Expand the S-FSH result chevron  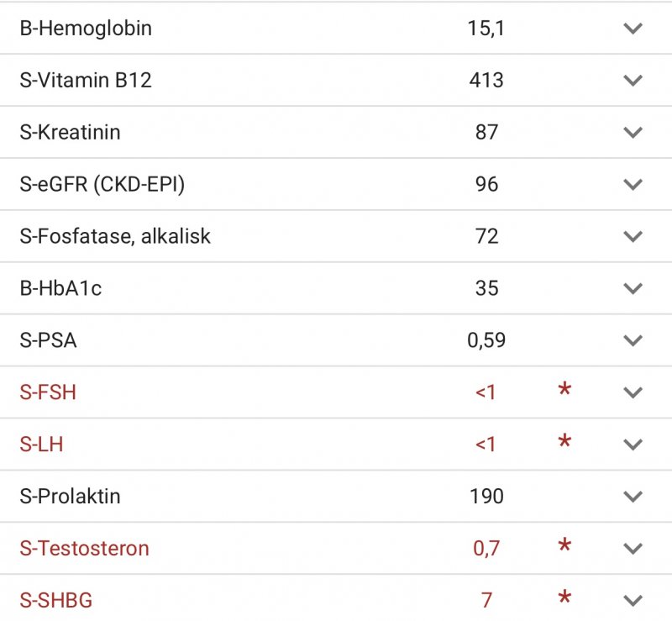pyautogui.click(x=633, y=392)
